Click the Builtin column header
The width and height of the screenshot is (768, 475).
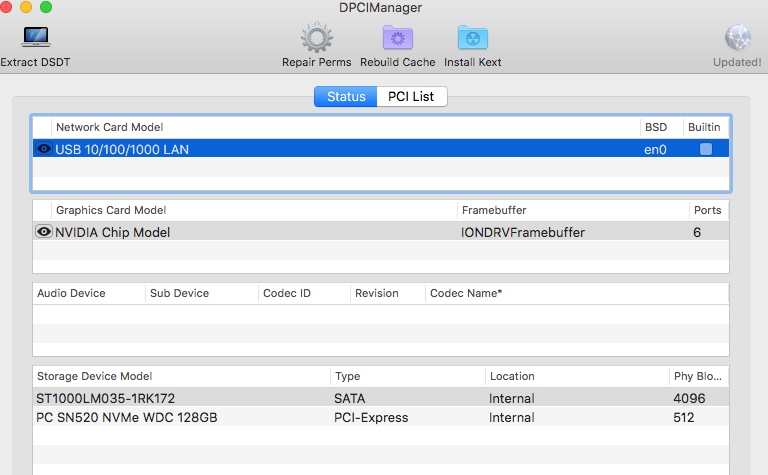click(705, 127)
